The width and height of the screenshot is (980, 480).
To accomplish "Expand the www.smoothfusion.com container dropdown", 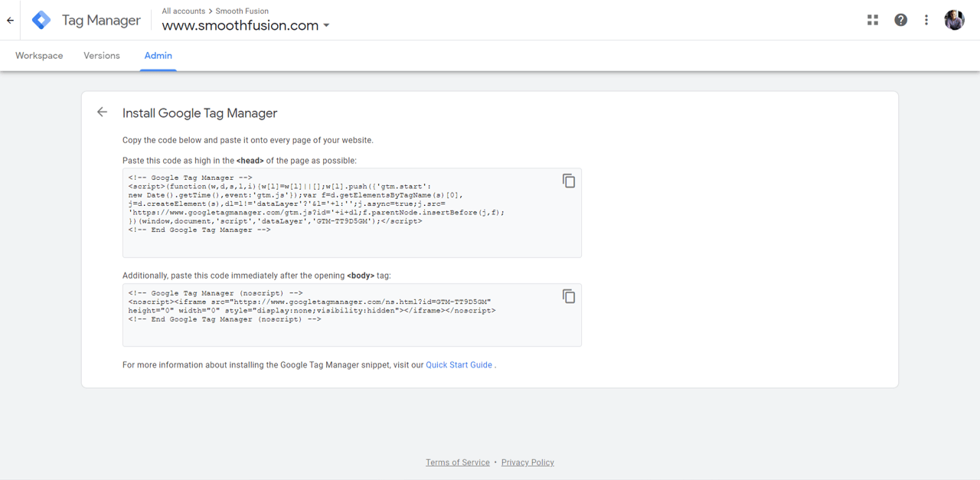I will 326,25.
